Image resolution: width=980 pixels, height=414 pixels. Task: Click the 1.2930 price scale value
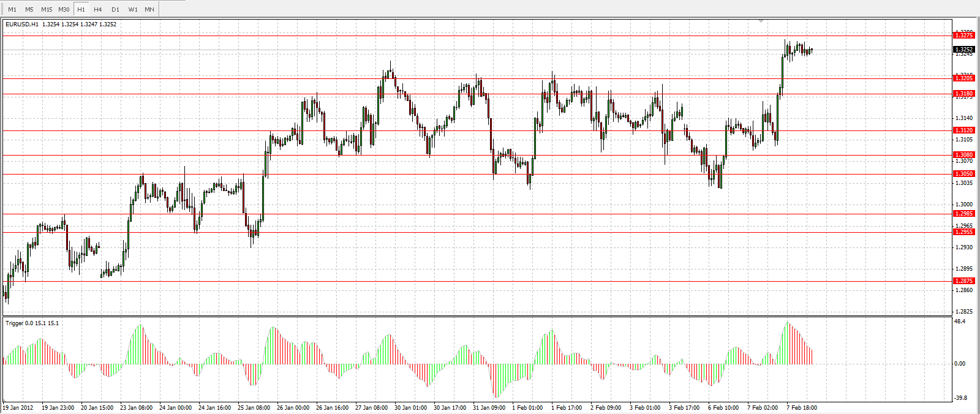click(x=964, y=247)
